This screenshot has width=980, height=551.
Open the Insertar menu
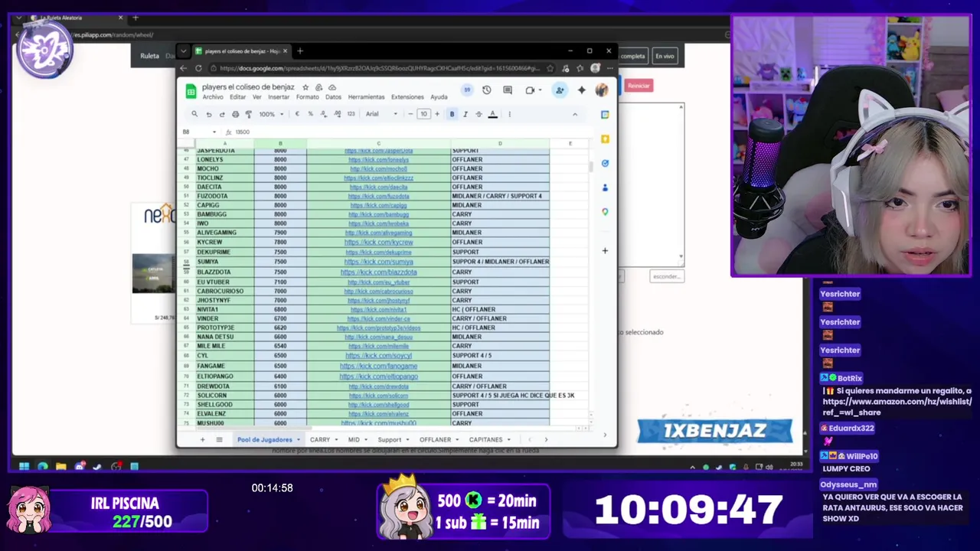pyautogui.click(x=279, y=97)
